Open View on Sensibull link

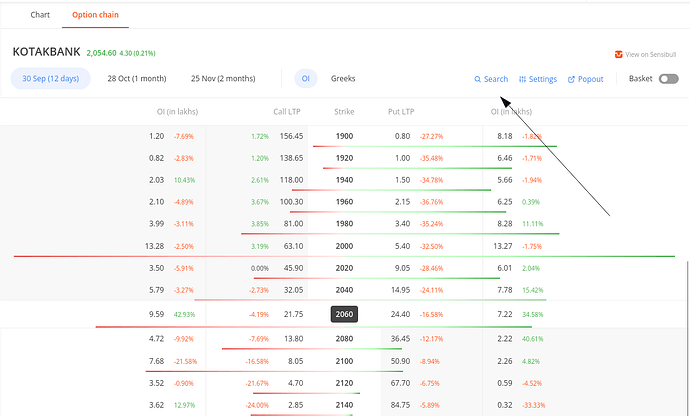pos(650,54)
